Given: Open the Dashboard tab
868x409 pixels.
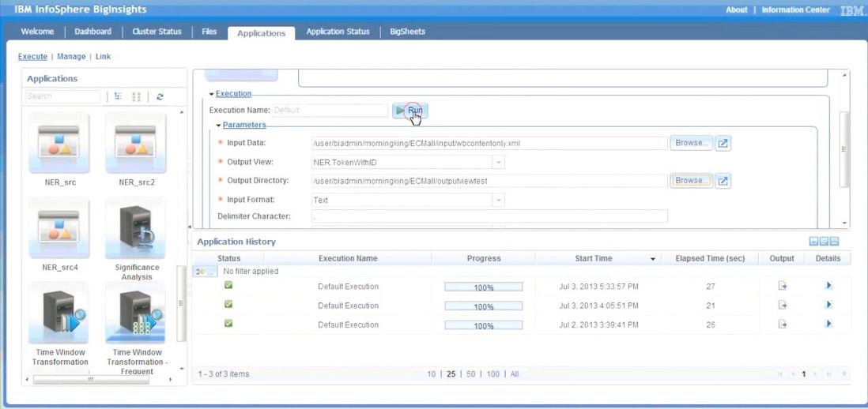Looking at the screenshot, I should coord(93,32).
